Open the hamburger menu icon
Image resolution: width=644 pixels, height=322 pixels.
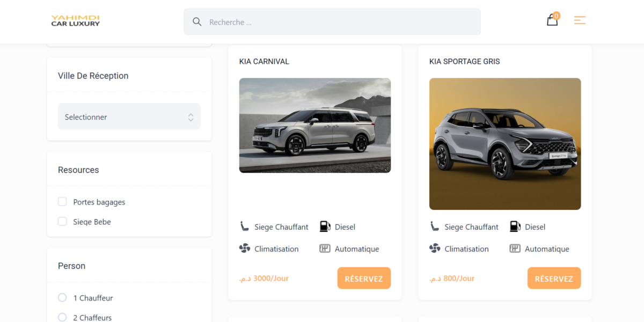coord(580,20)
